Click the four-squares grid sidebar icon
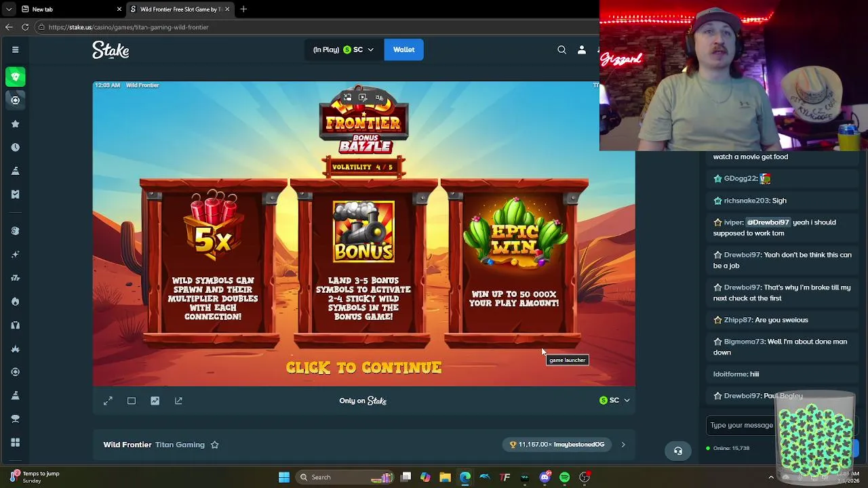The image size is (868, 488). [x=15, y=442]
